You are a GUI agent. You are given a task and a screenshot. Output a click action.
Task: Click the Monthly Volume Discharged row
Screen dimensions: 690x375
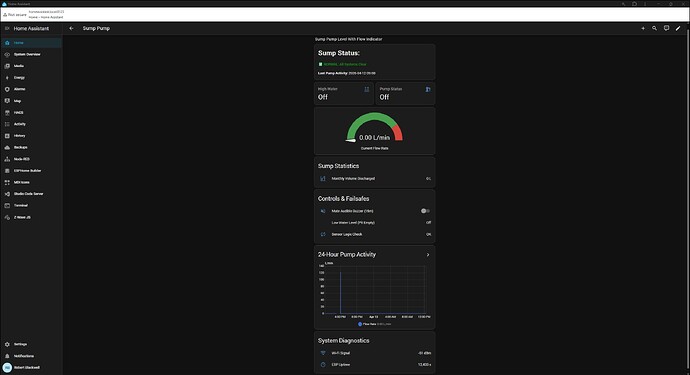374,179
